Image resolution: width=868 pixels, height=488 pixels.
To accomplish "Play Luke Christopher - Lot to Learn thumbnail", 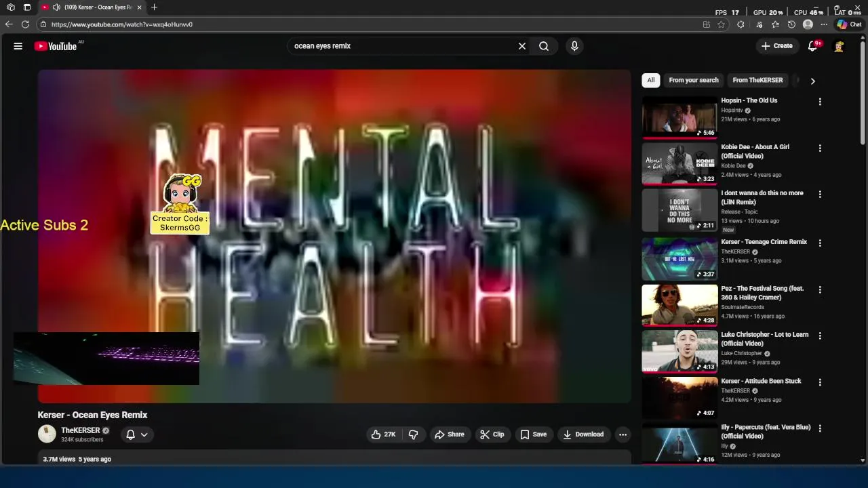I will click(679, 351).
